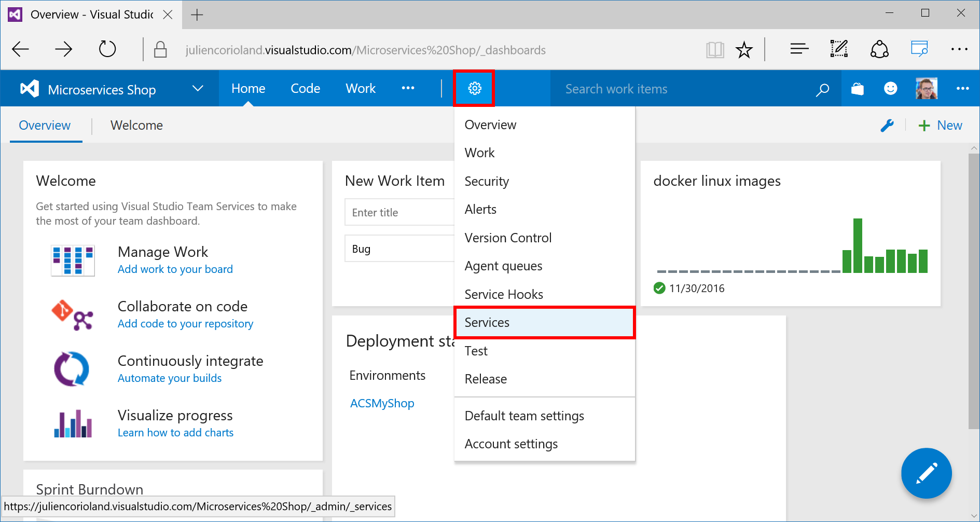This screenshot has width=980, height=522.
Task: Click the green build success check icon
Action: 659,288
